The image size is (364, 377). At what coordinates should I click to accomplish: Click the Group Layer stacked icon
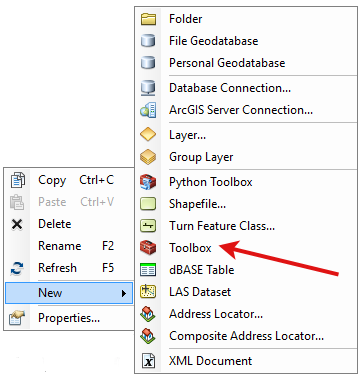(x=148, y=157)
